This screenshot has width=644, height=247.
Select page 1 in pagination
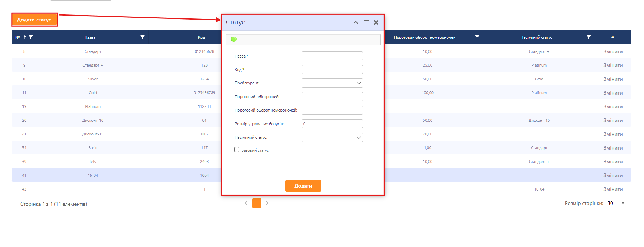click(x=257, y=203)
